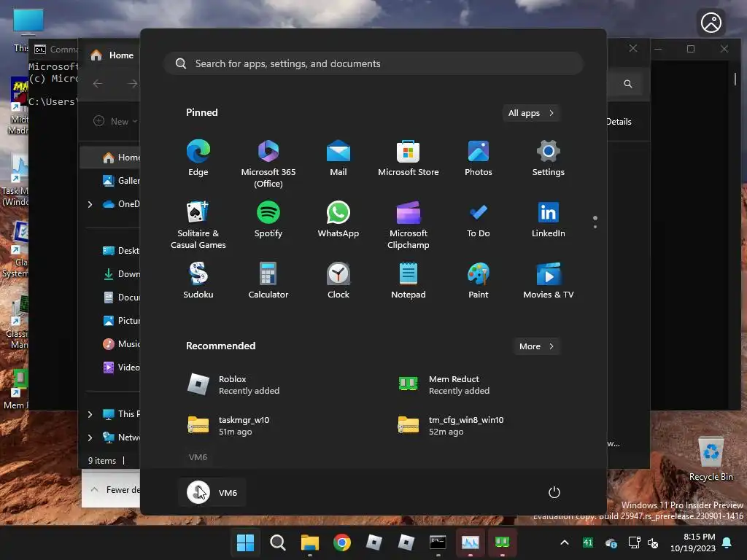Open Paint from pinned apps
This screenshot has height=560, width=747.
(x=479, y=281)
